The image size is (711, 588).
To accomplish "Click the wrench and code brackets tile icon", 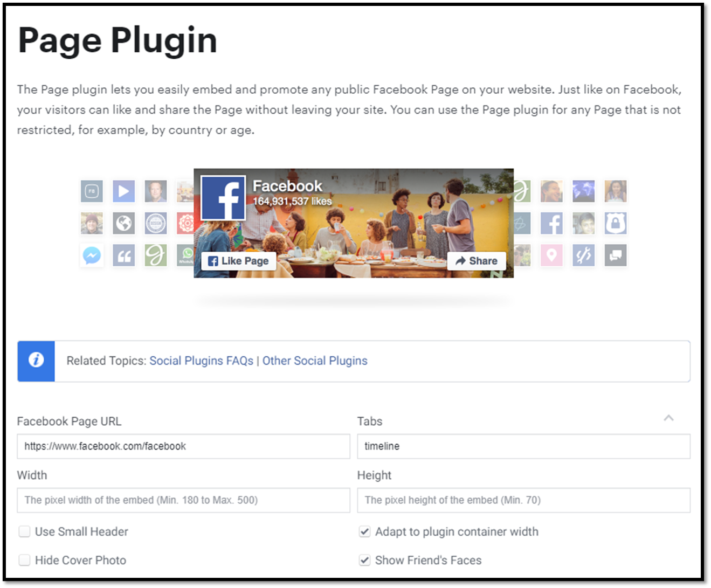I will (x=584, y=255).
